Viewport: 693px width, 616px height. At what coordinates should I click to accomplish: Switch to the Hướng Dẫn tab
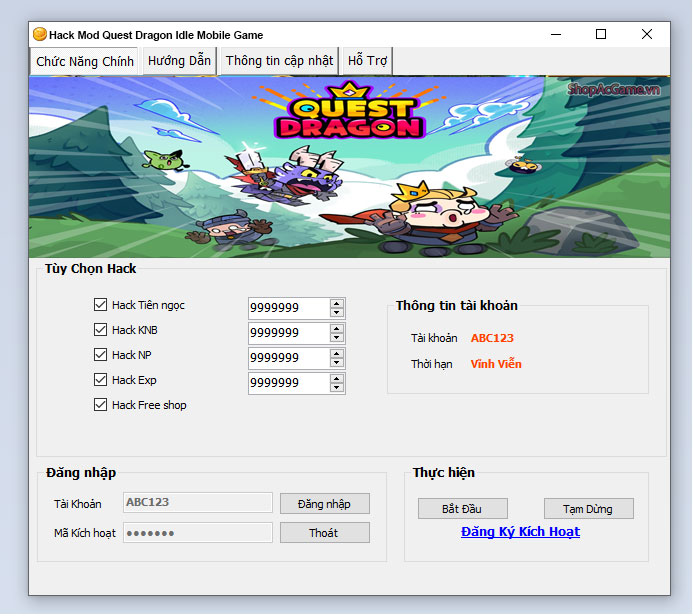pyautogui.click(x=179, y=61)
